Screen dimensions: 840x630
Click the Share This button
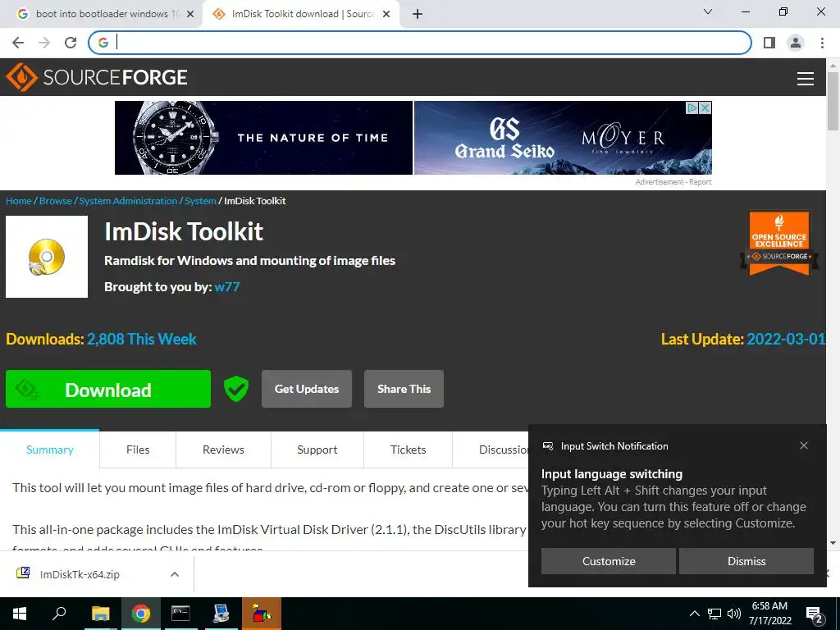coord(404,389)
